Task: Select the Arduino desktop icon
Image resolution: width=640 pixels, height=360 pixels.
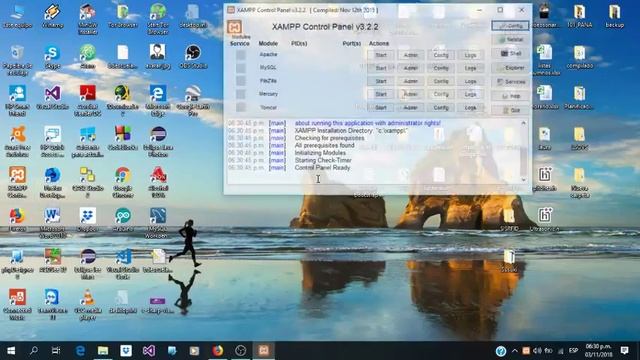Action: pos(122,220)
